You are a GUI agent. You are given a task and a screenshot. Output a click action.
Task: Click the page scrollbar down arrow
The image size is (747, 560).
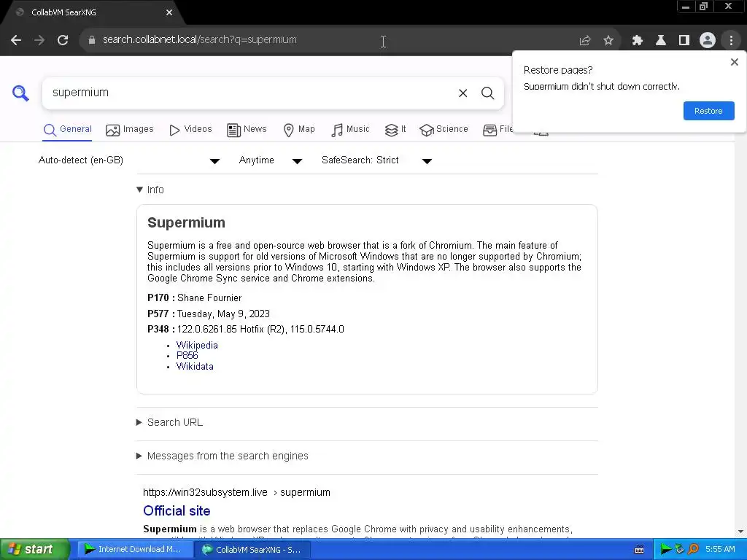click(741, 532)
